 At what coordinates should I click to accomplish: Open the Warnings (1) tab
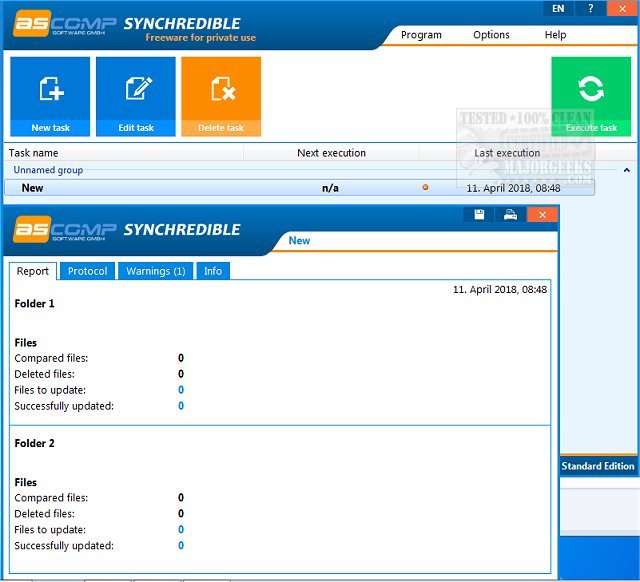pos(156,271)
